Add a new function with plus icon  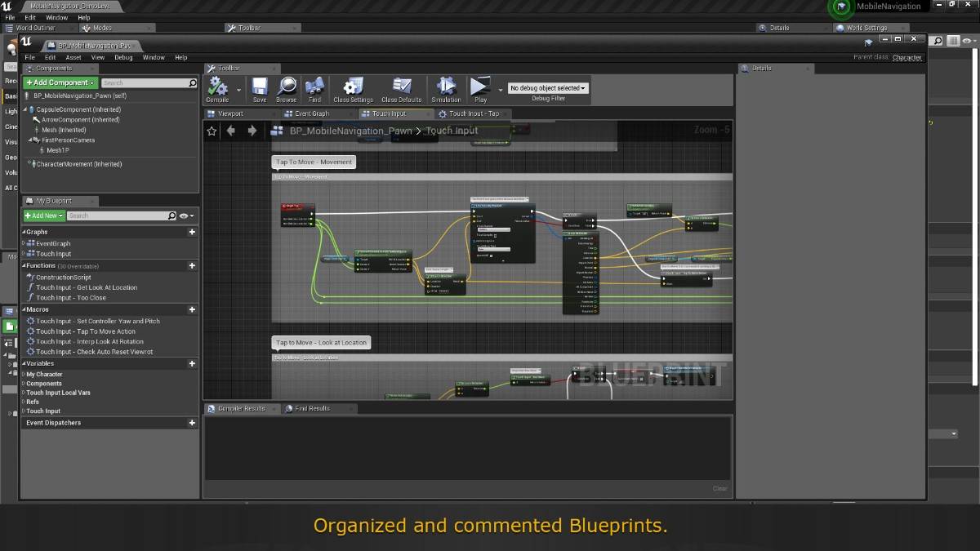coord(192,266)
